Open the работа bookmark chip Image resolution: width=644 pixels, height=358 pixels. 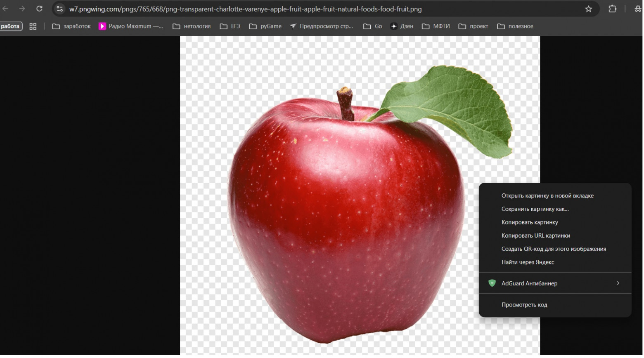coord(11,26)
